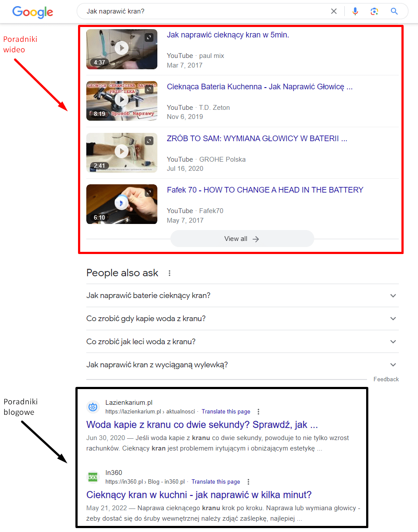Screen dimensions: 418x532
Task: Click the View all videos button
Action: [x=242, y=239]
